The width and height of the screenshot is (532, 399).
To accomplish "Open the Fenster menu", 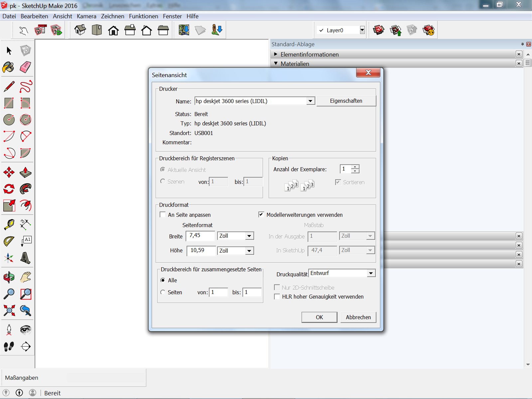I will coord(172,16).
